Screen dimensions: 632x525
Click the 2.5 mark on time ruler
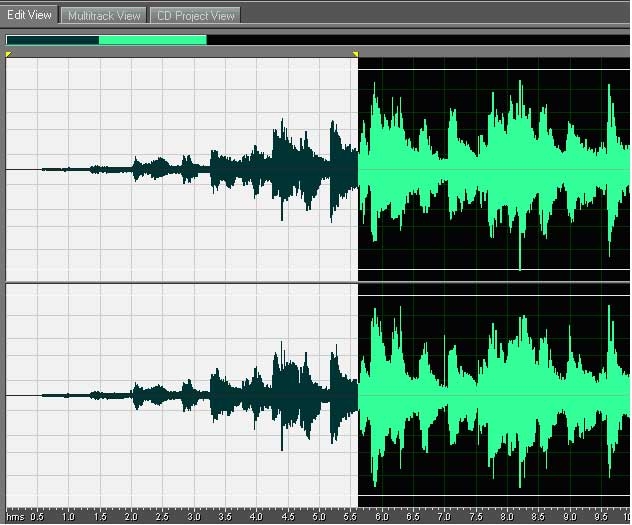pyautogui.click(x=162, y=517)
